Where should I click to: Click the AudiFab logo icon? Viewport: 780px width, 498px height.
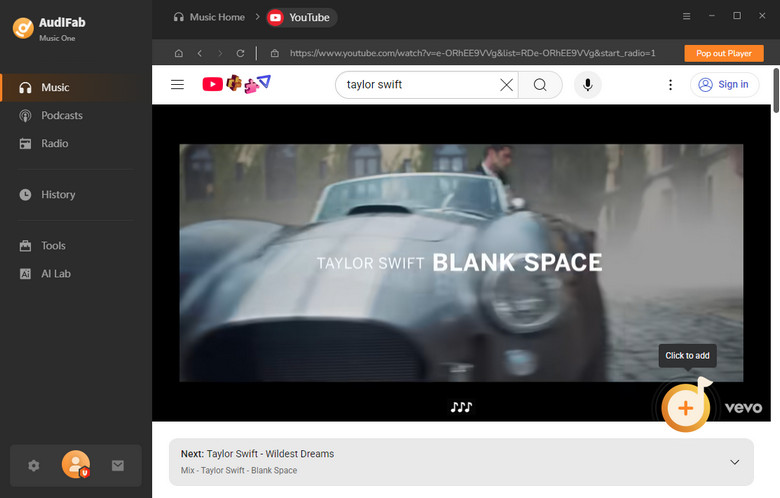23,28
